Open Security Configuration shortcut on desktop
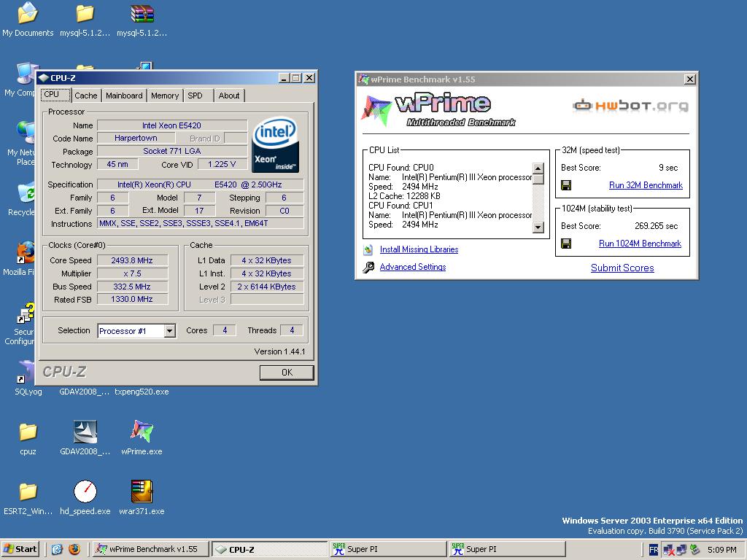 pyautogui.click(x=26, y=312)
